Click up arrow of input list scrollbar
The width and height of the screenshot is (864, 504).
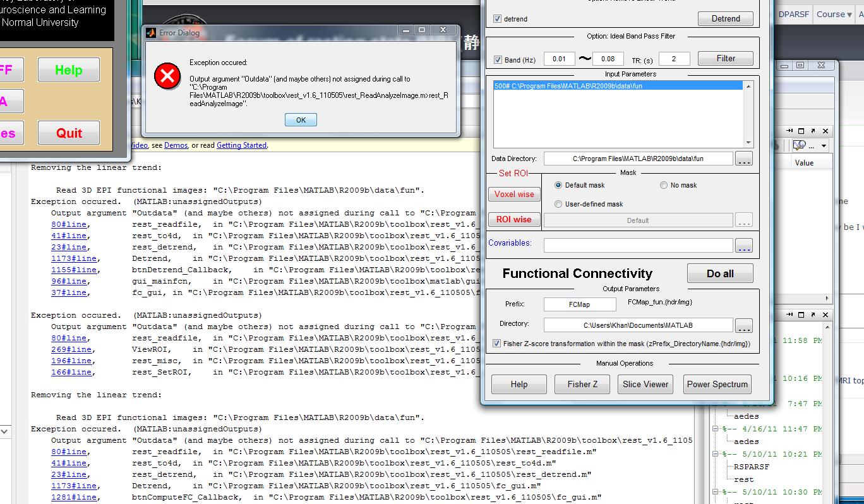748,86
